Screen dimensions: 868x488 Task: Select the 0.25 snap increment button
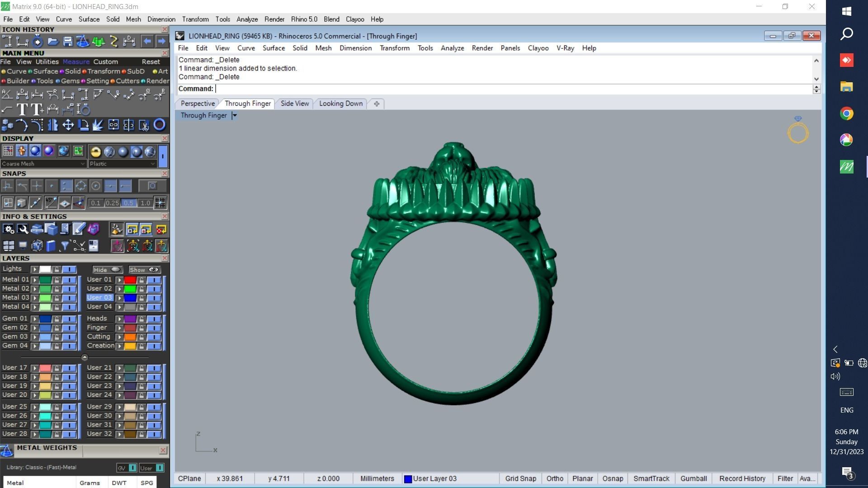(x=112, y=203)
